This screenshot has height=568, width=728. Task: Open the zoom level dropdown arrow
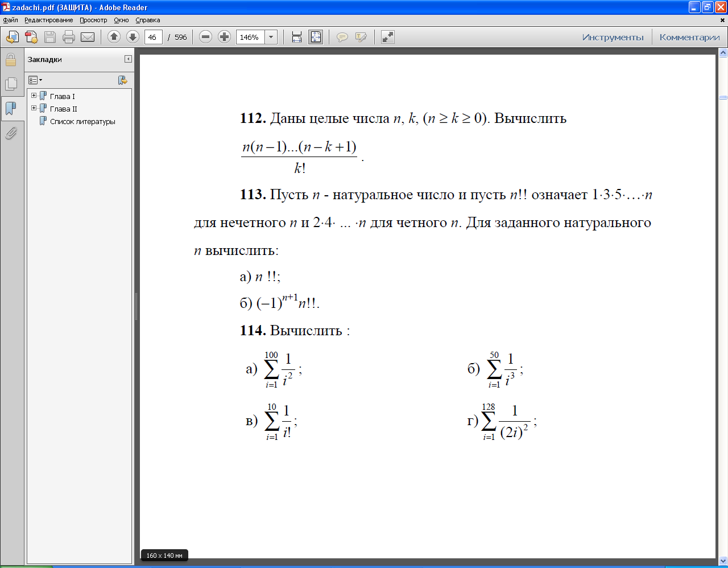[x=271, y=37]
